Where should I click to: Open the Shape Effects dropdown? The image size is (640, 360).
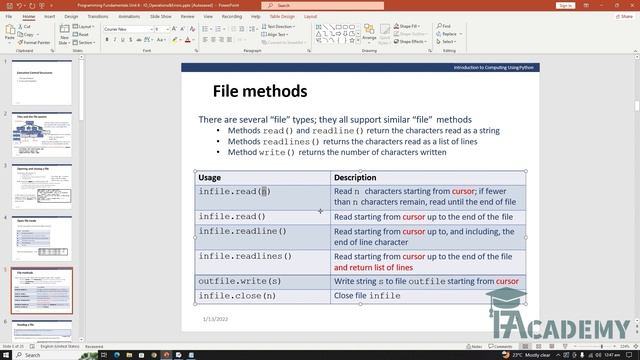point(410,42)
